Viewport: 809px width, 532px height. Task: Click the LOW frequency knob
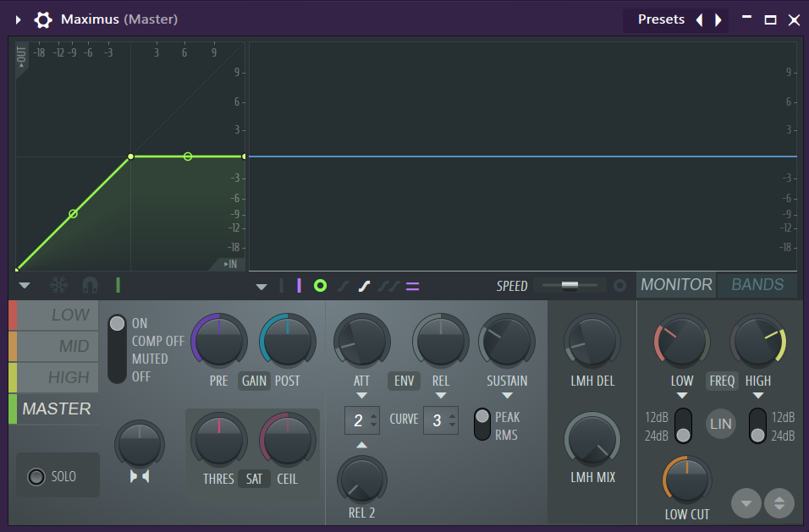(681, 341)
